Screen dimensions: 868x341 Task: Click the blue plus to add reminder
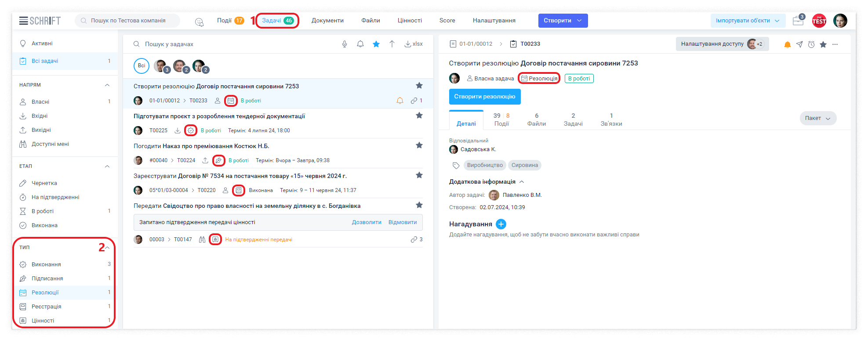point(501,224)
